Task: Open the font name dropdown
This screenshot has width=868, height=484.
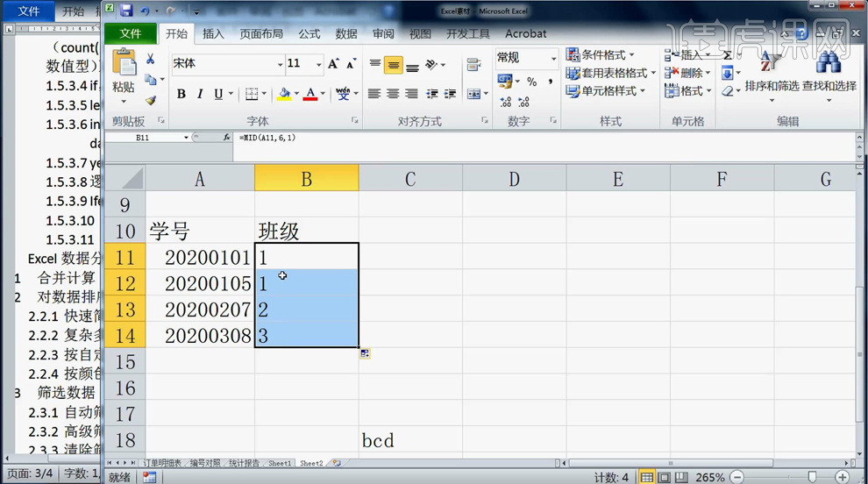Action: click(280, 65)
